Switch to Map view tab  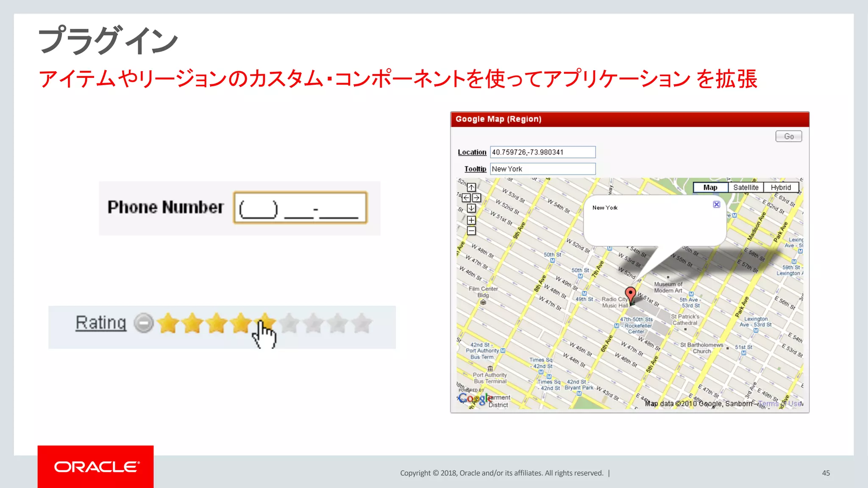[710, 187]
